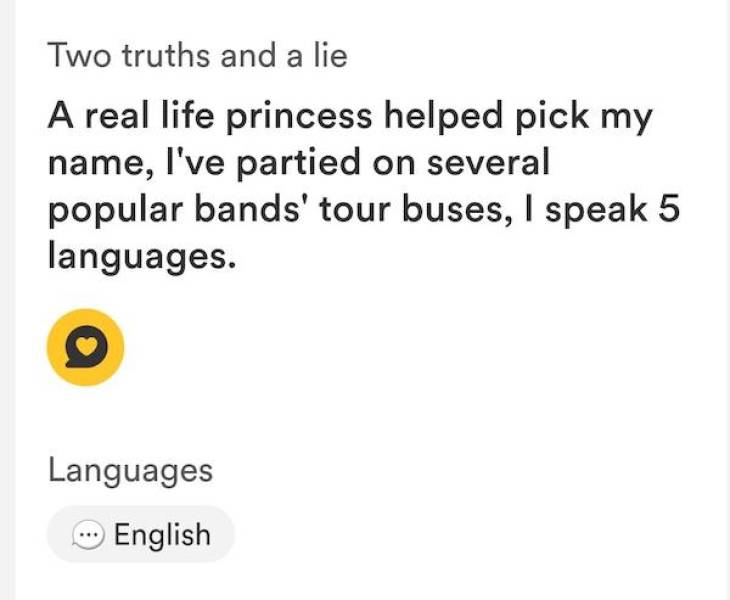Viewport: 730px width, 600px height.
Task: Click the word "name," in the answer
Action: (91, 165)
